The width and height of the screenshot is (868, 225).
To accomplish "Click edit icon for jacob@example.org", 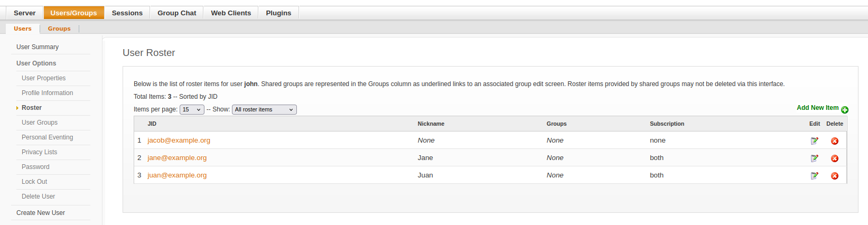I will pos(814,141).
